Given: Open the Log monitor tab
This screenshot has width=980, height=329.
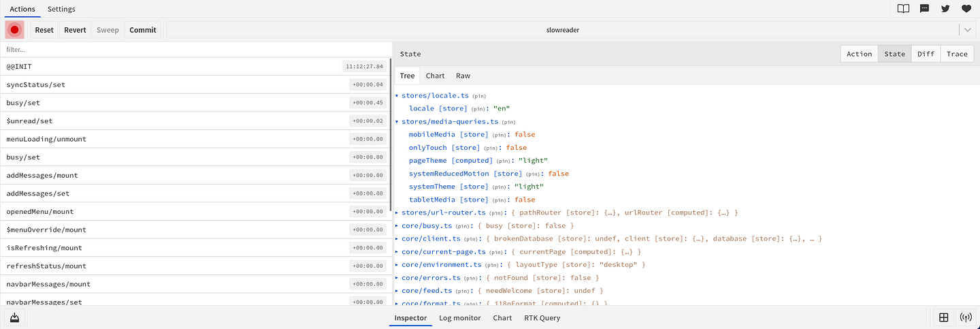Looking at the screenshot, I should (460, 317).
